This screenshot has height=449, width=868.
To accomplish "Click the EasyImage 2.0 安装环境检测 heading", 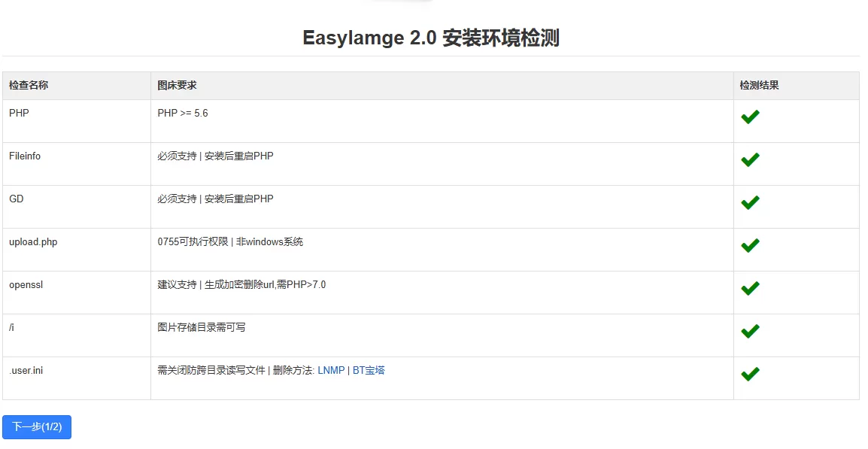I will (431, 38).
